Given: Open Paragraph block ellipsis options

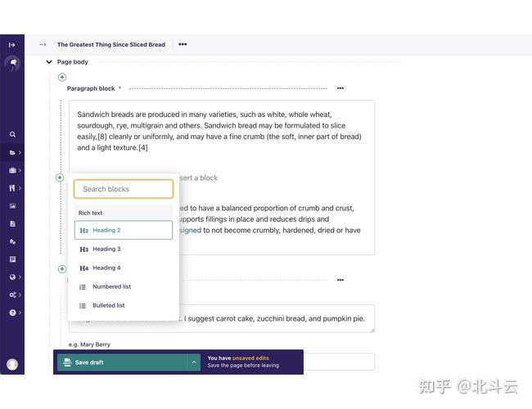Looking at the screenshot, I should (x=340, y=88).
